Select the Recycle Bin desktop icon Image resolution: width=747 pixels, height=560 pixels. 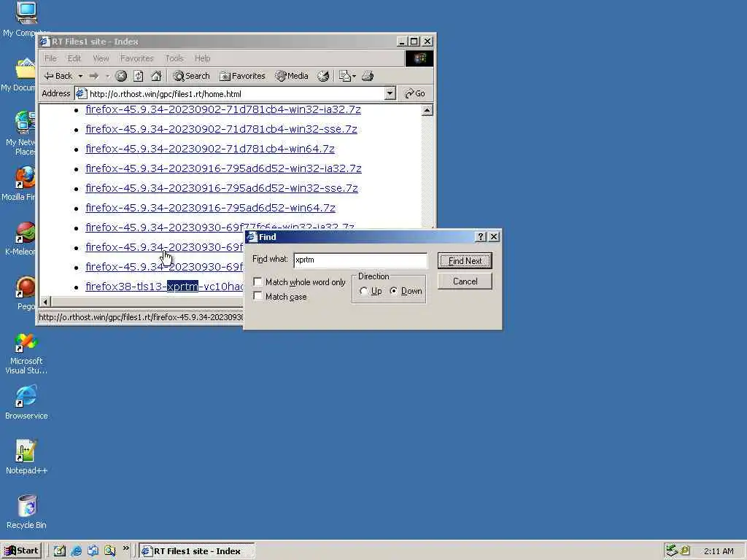26,512
